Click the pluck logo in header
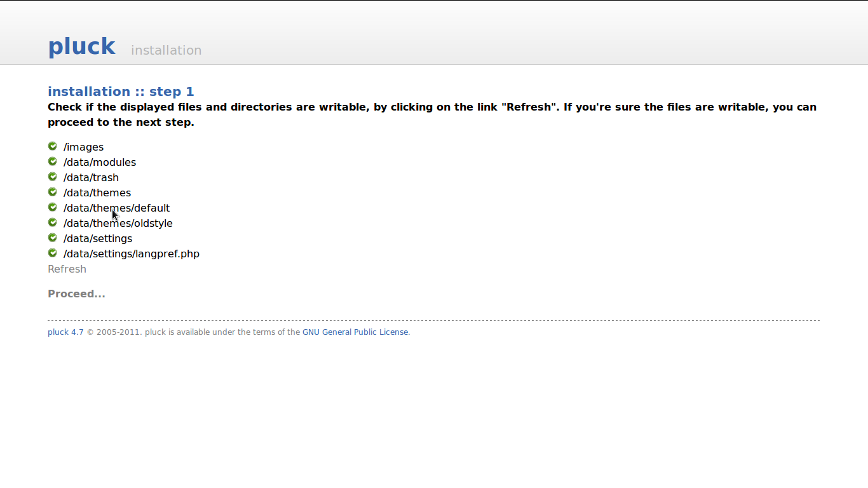 pyautogui.click(x=81, y=46)
